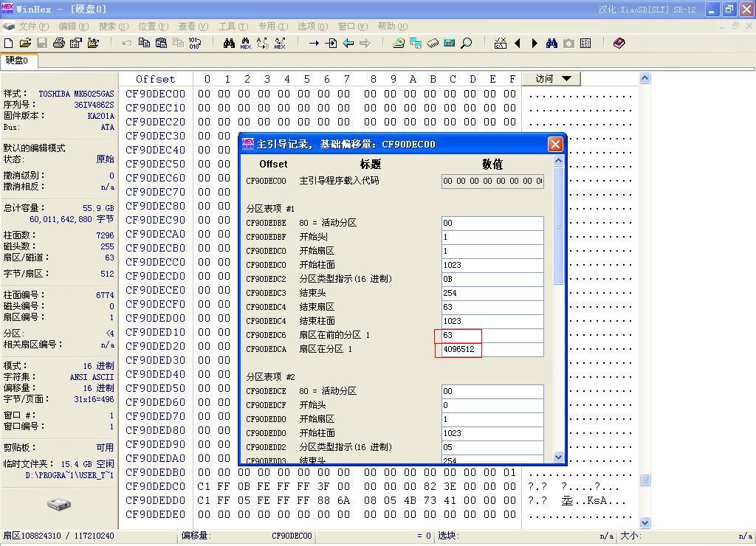
Task: Click the 结束扇区 field showing 63
Action: [492, 307]
